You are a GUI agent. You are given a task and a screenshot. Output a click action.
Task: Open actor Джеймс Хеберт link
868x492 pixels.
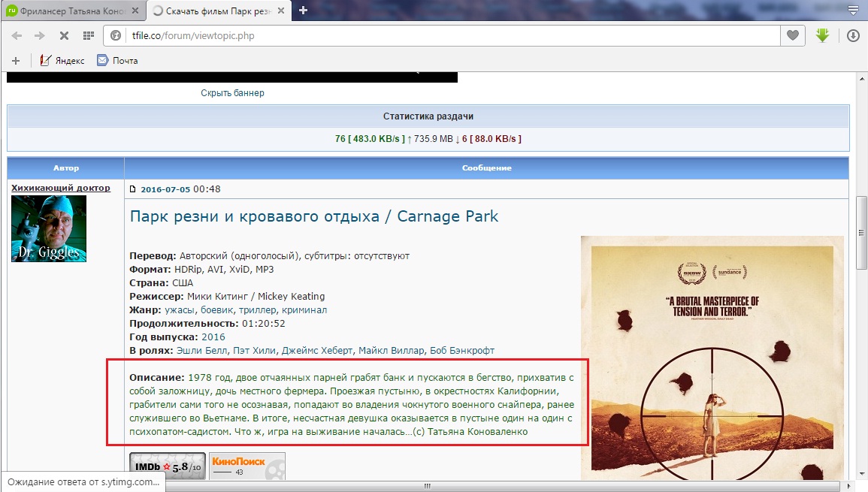(317, 350)
